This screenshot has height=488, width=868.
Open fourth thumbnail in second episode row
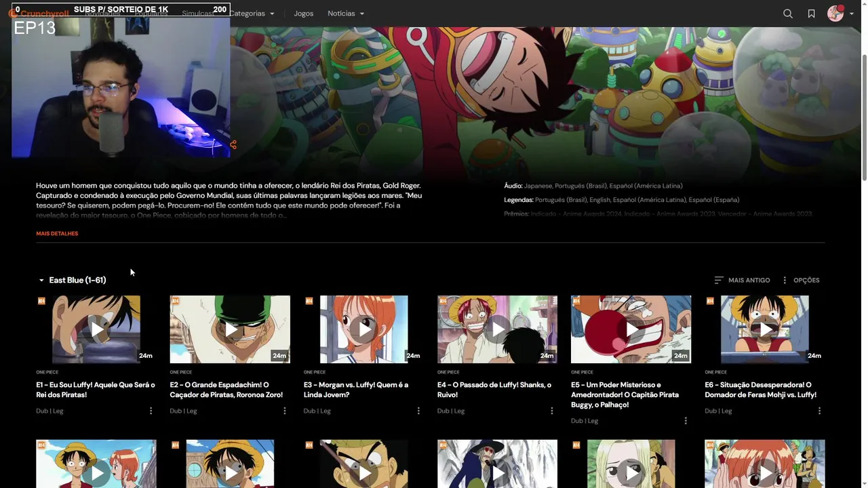(x=497, y=464)
